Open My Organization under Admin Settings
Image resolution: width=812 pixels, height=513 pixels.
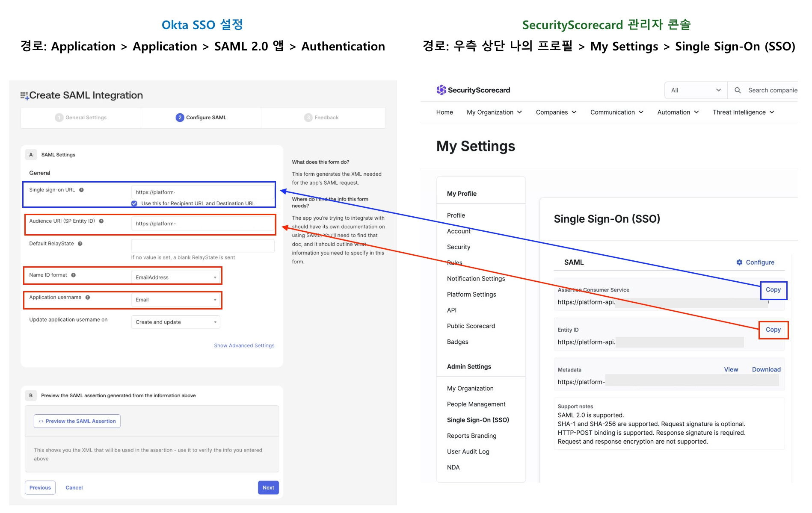pyautogui.click(x=470, y=389)
